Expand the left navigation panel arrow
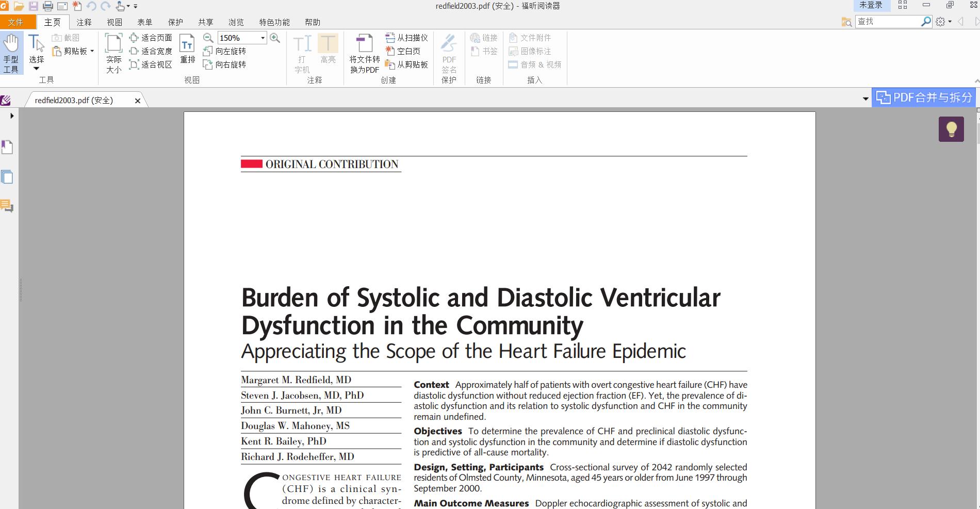 (x=12, y=116)
